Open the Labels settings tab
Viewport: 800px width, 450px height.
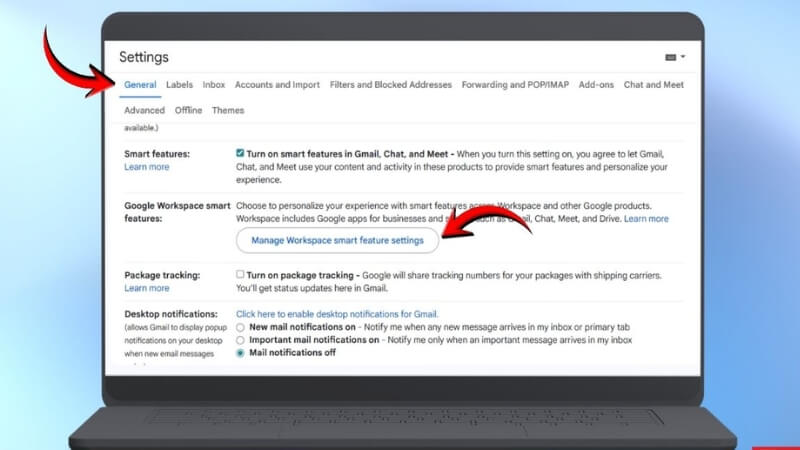[x=179, y=85]
